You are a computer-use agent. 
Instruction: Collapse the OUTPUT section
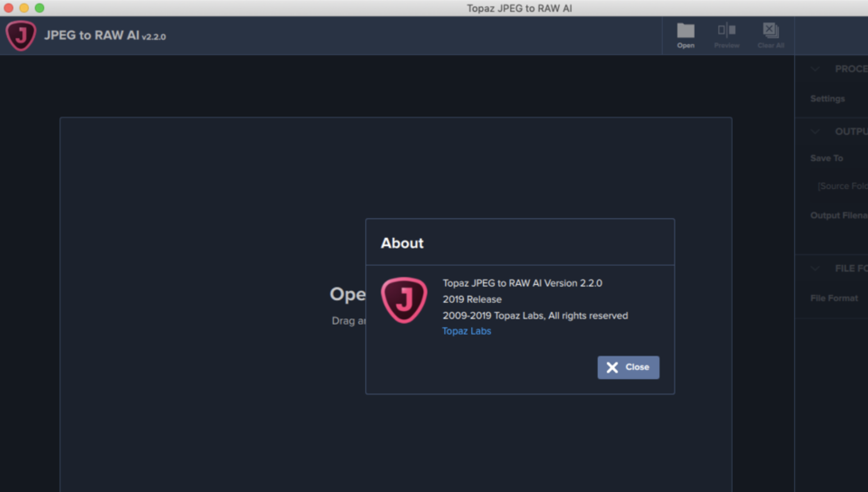click(x=815, y=131)
